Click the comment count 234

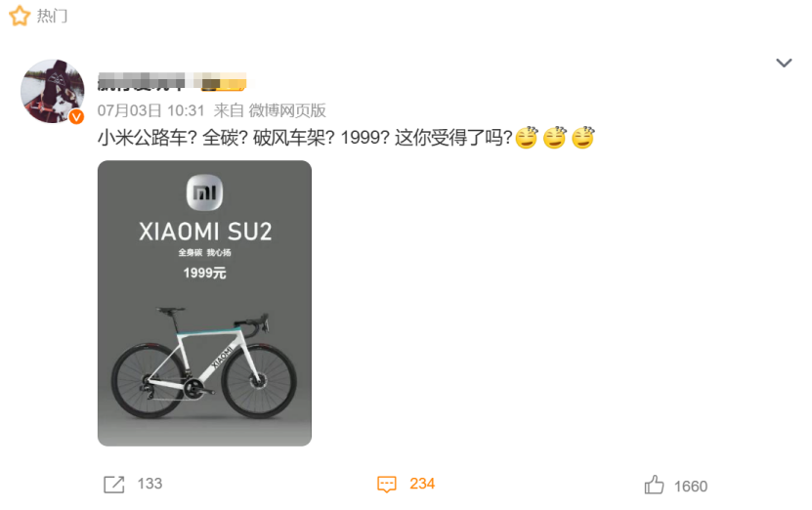pyautogui.click(x=422, y=484)
